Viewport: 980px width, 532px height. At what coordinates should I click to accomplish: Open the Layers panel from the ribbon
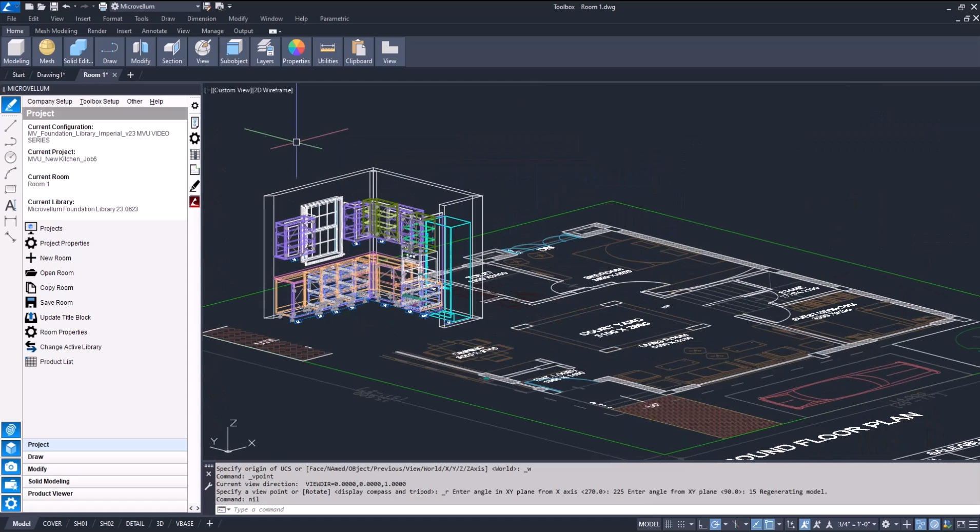point(265,51)
